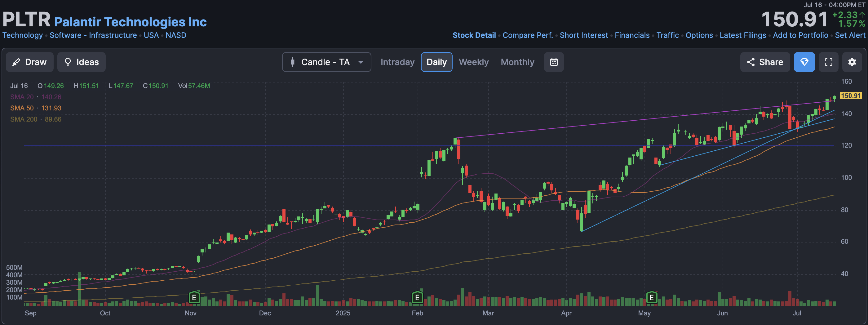Click the Technology sector link

[x=23, y=35]
